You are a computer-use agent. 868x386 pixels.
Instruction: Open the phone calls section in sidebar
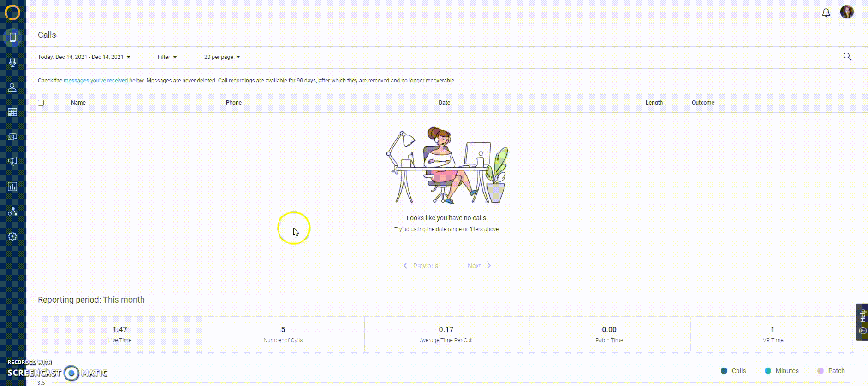tap(12, 37)
